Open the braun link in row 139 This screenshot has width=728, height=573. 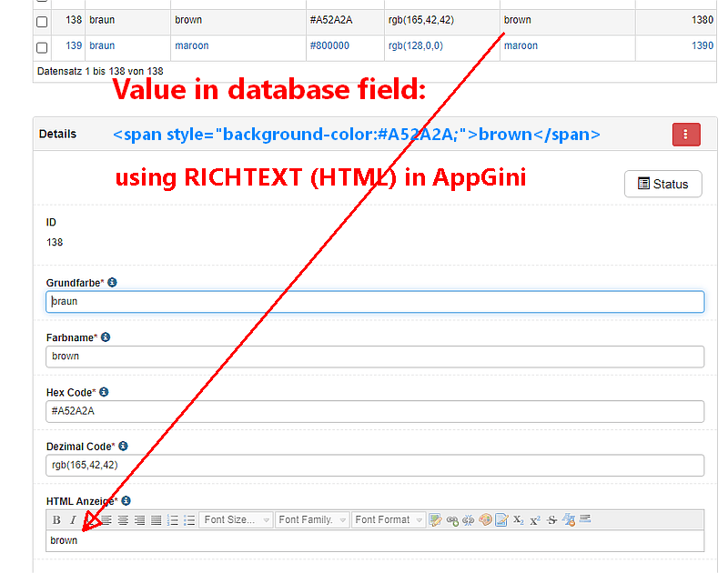[102, 45]
